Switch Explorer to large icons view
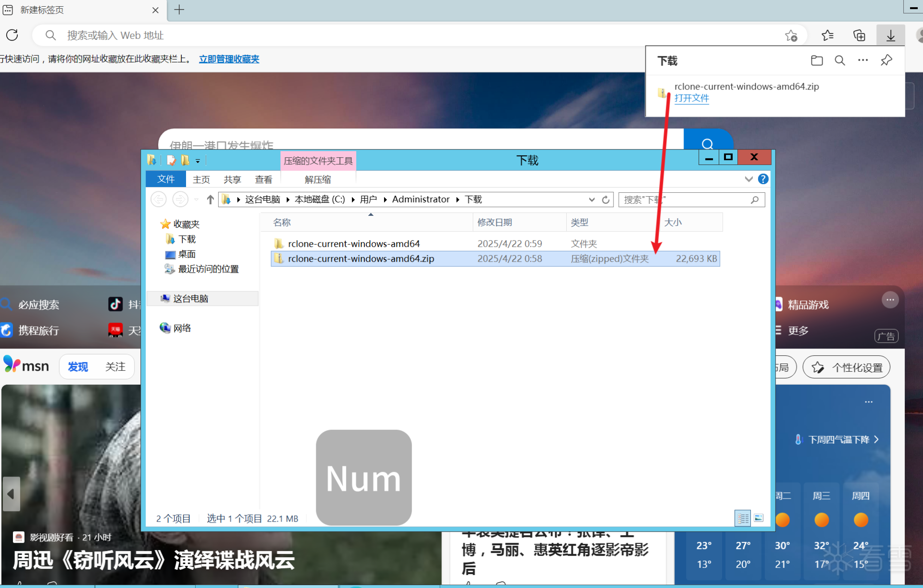Viewport: 923px width, 588px height. coord(759,518)
